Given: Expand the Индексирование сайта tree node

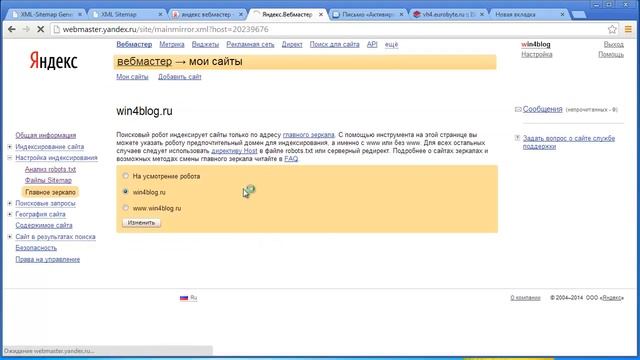Looking at the screenshot, I should tap(9, 147).
